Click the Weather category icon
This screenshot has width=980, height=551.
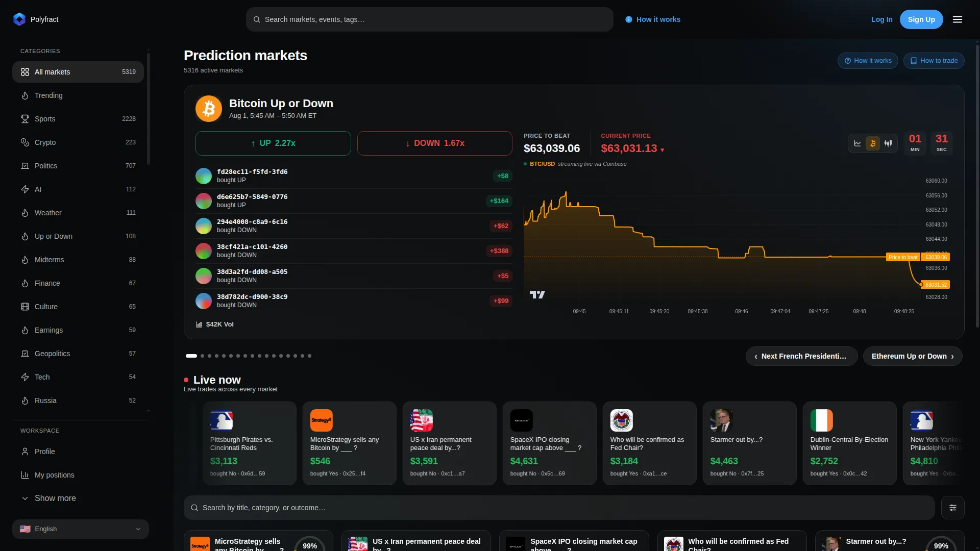(25, 213)
